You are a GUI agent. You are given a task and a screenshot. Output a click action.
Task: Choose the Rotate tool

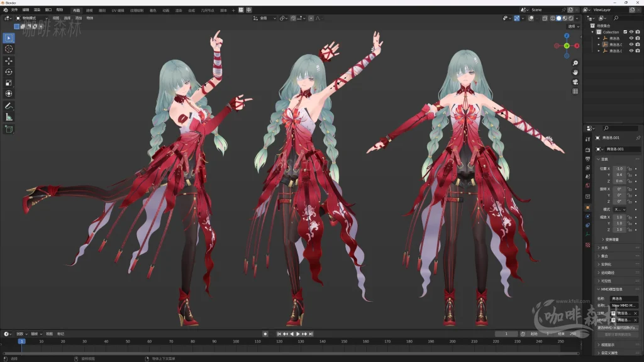click(x=9, y=72)
